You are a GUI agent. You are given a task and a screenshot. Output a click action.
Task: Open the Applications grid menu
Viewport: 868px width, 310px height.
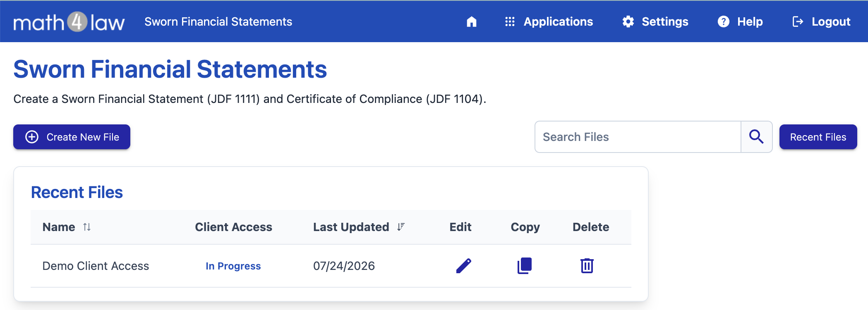coord(549,21)
